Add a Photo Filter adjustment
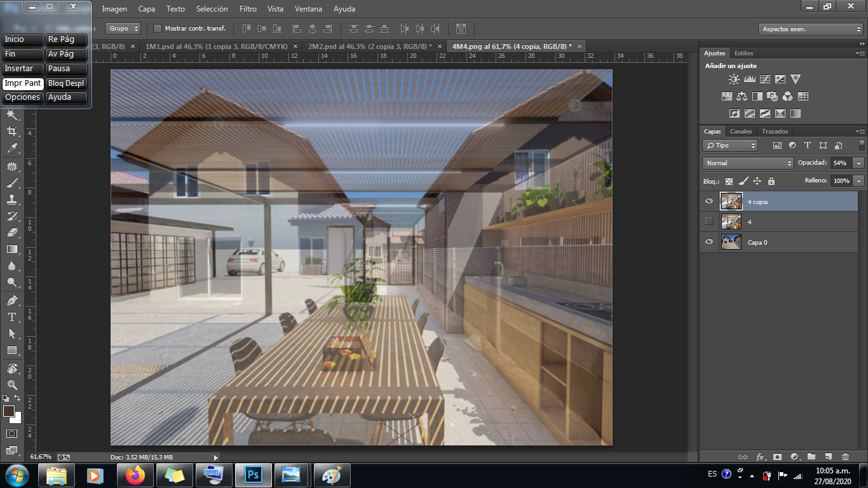Viewport: 868px width, 488px height. [773, 97]
